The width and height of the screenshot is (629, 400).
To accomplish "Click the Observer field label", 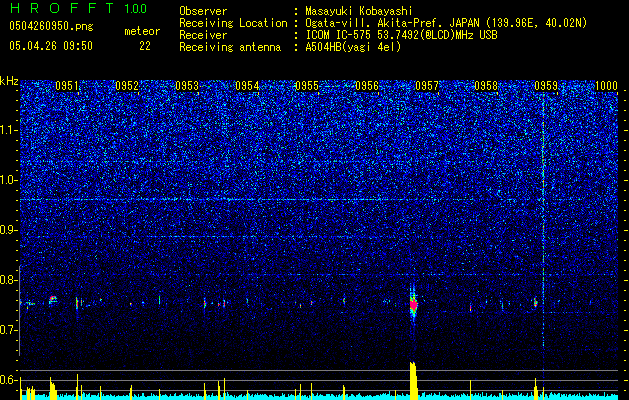I will click(203, 11).
